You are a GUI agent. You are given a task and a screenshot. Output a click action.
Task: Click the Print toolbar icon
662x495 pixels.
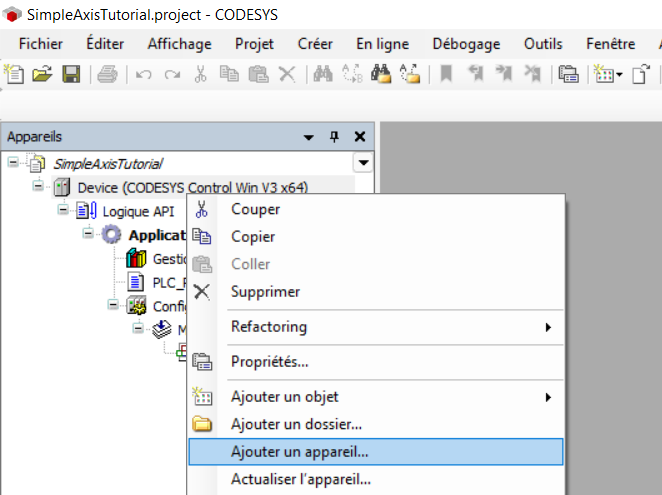107,74
